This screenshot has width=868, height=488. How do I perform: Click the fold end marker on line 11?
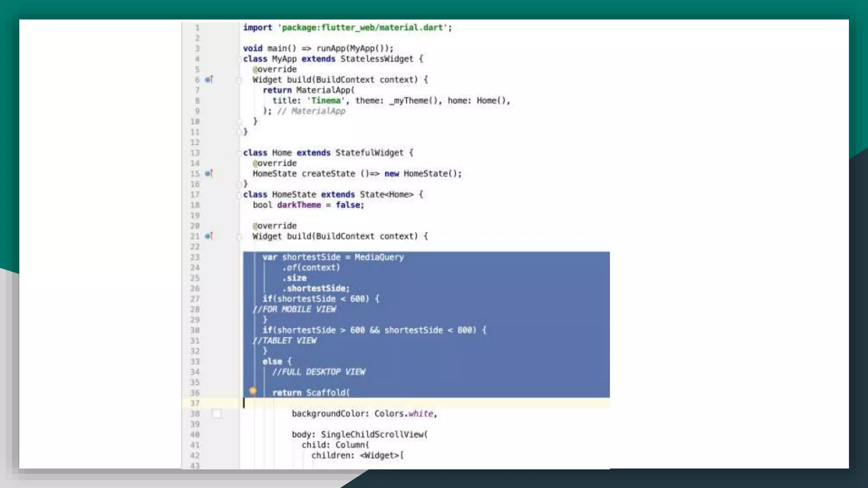[239, 133]
